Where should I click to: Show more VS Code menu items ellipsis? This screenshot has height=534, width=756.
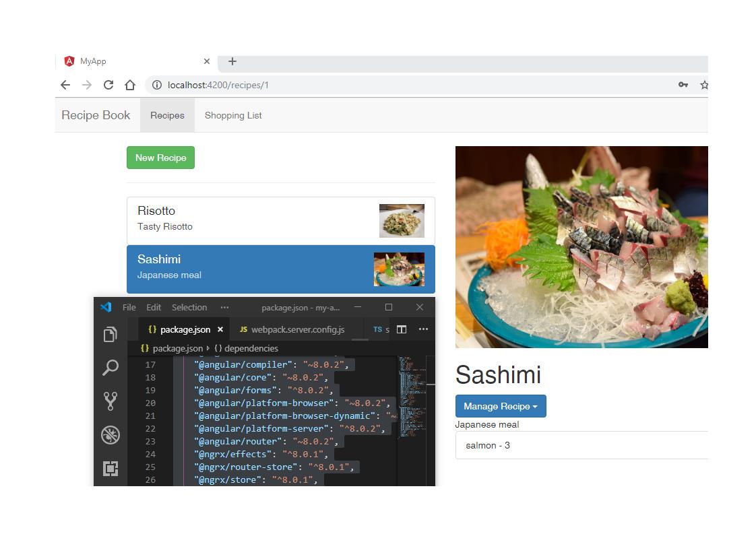click(x=224, y=308)
